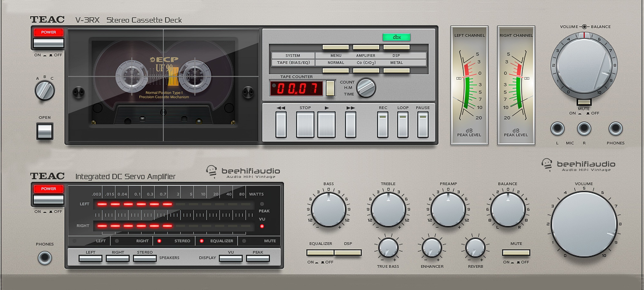The image size is (644, 290).
Task: Select the AMPLIFIER button above its label
Action: (x=366, y=47)
